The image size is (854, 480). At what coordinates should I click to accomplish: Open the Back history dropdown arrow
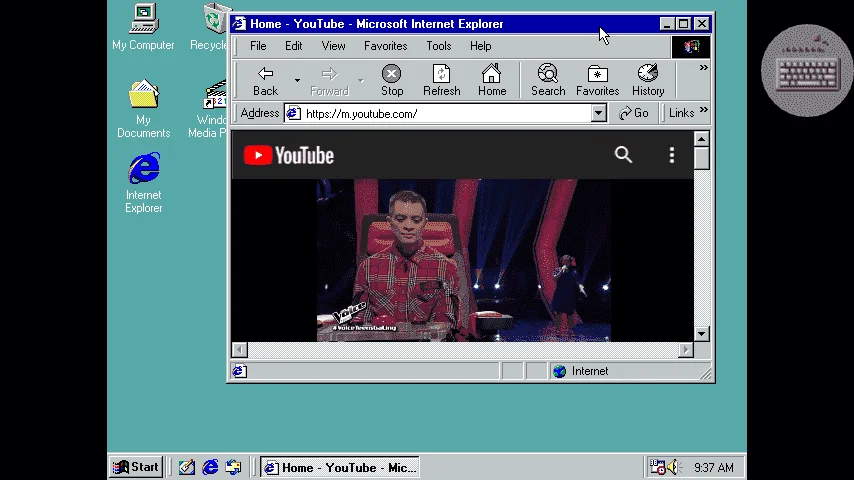[297, 81]
